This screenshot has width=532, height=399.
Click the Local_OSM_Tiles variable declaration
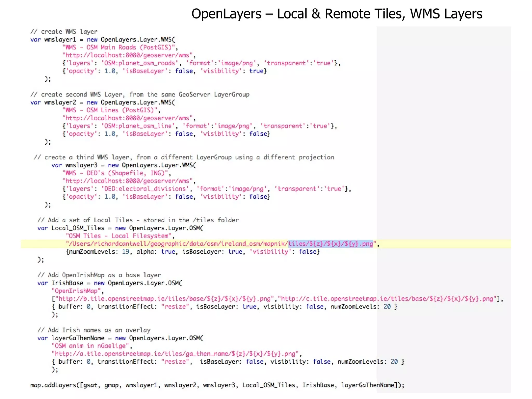[x=78, y=228]
